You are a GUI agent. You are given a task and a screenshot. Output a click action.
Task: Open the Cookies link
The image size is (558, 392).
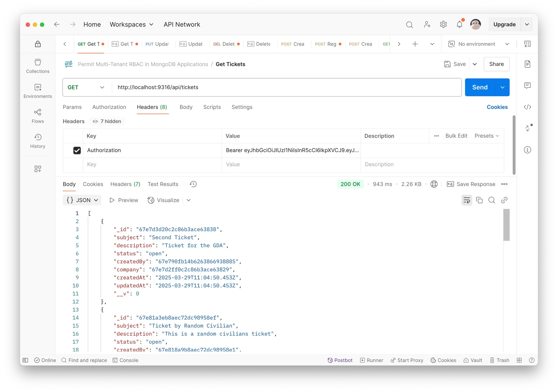[x=497, y=107]
